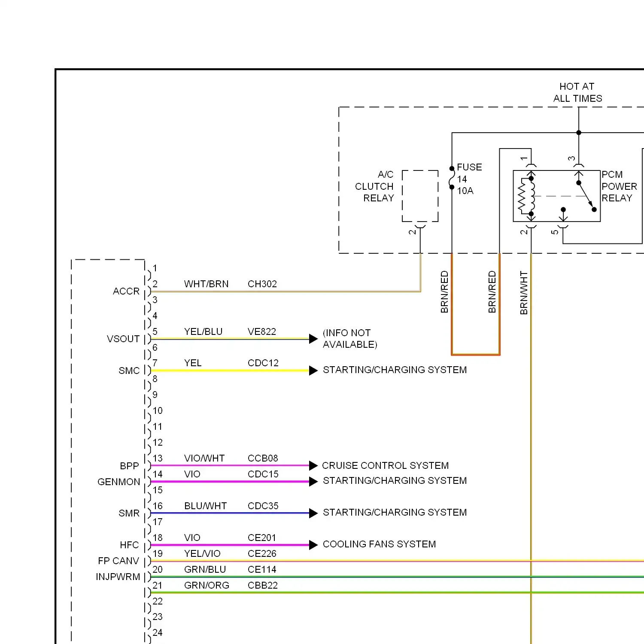Click the FUSE 14 10A label
Viewport: 644px width, 644px height.
tap(469, 179)
